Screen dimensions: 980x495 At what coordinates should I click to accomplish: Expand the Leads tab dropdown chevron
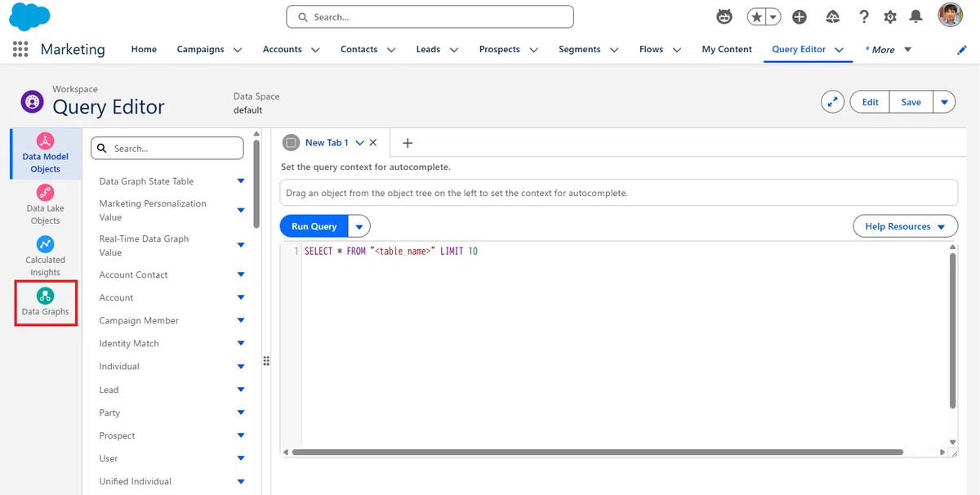454,50
